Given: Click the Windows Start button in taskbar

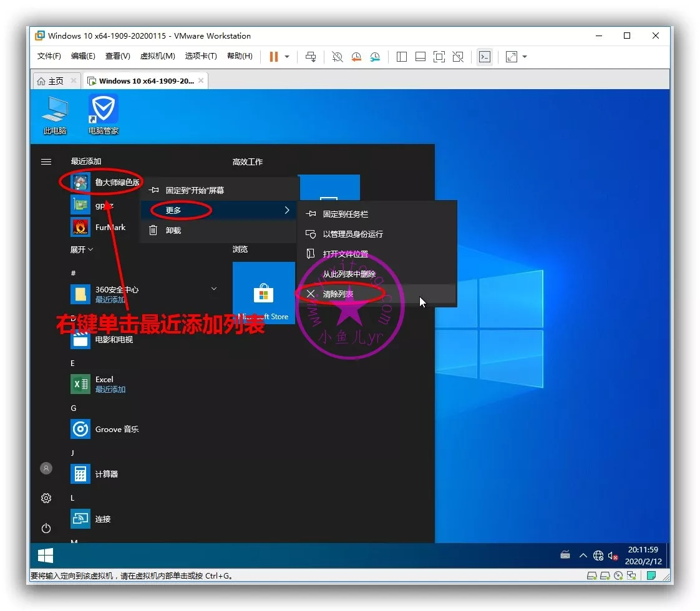Looking at the screenshot, I should click(46, 556).
